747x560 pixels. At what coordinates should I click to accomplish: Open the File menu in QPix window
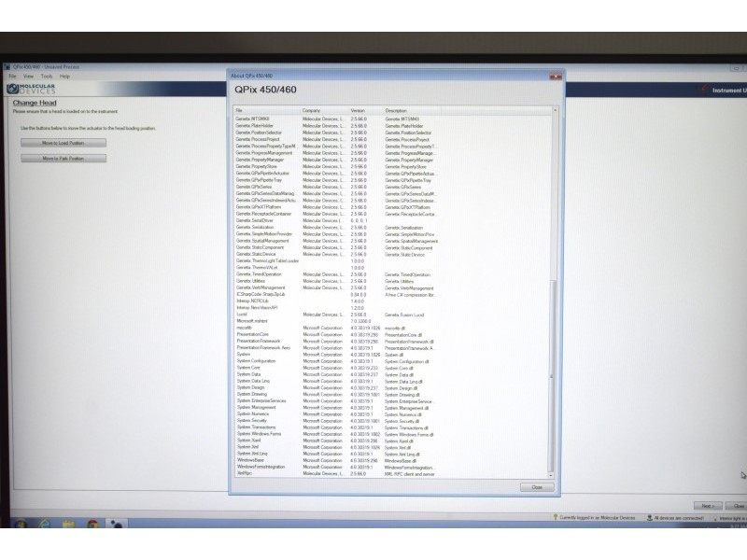point(12,77)
